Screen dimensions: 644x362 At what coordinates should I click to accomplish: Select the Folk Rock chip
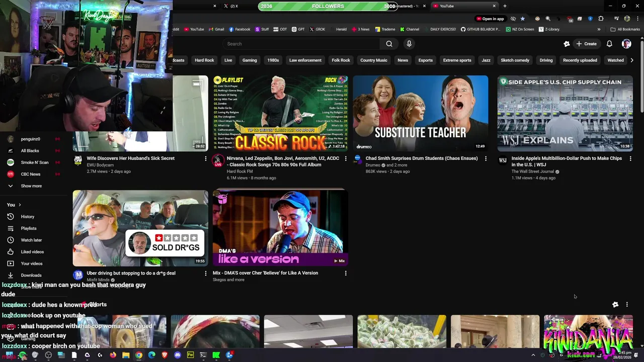point(341,60)
